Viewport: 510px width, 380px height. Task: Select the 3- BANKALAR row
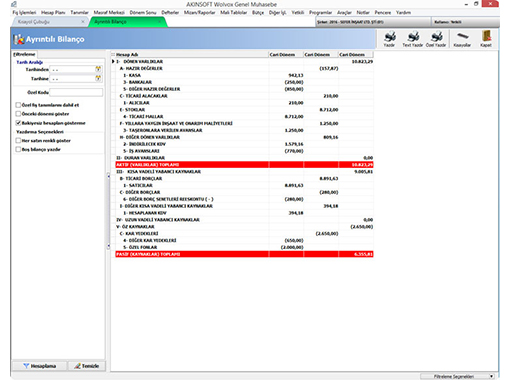point(244,82)
